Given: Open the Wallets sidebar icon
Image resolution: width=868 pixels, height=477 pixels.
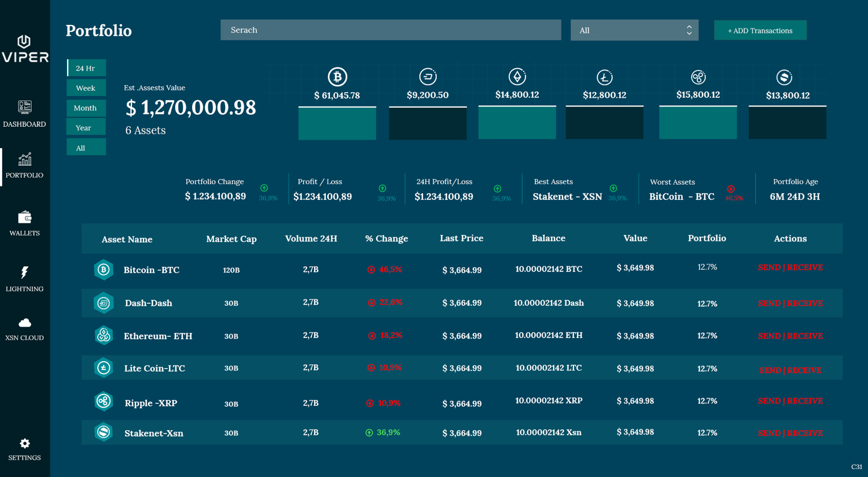Looking at the screenshot, I should pos(24,217).
